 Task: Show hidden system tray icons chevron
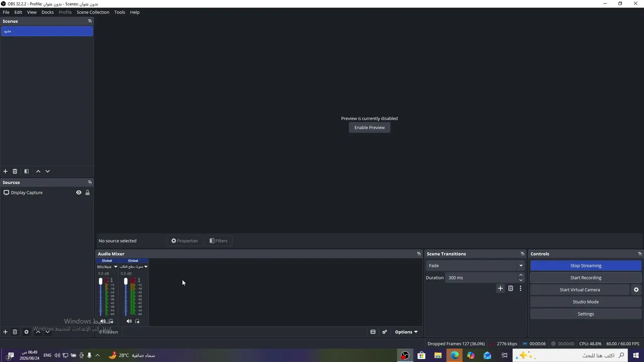98,355
